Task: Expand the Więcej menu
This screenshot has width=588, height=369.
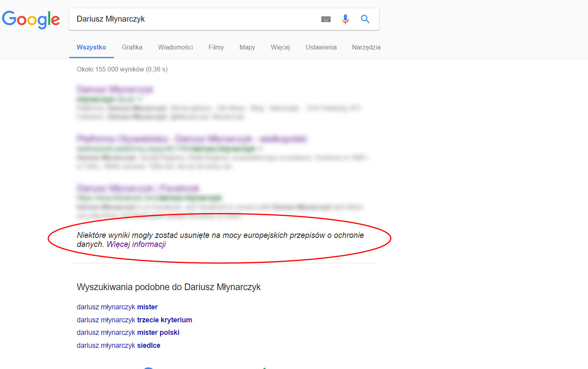Action: point(280,47)
